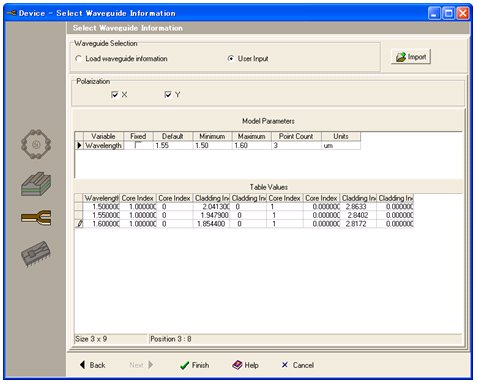Click the Point Count cell showing 3
Screen dimensions: 477x383
296,145
